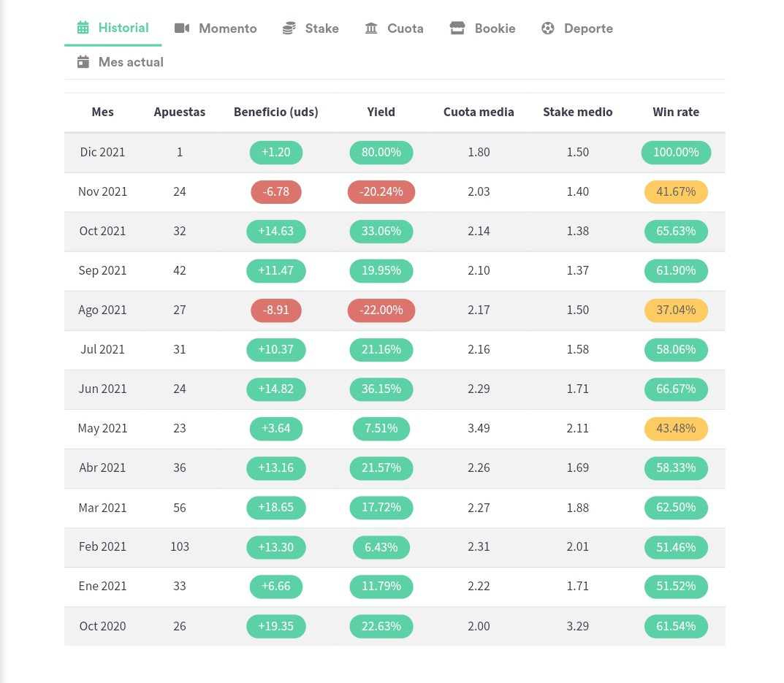The height and width of the screenshot is (683, 784).
Task: Click the red -20.24% yield badge
Action: [381, 192]
